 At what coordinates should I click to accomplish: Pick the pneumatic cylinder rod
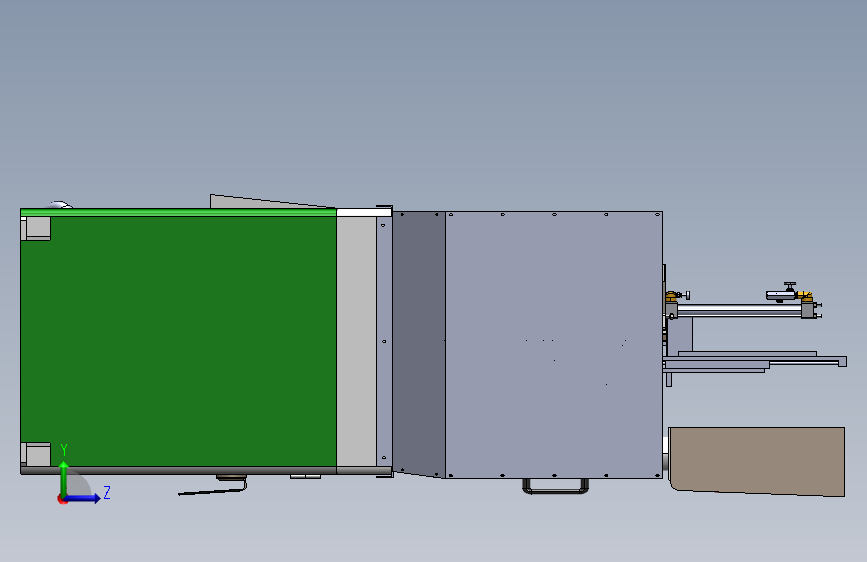point(739,311)
